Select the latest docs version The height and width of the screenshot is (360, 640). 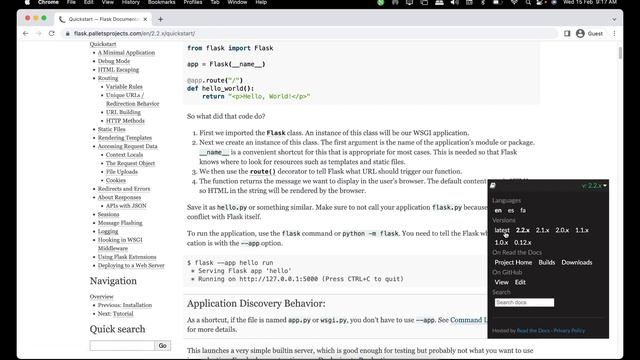tap(502, 230)
